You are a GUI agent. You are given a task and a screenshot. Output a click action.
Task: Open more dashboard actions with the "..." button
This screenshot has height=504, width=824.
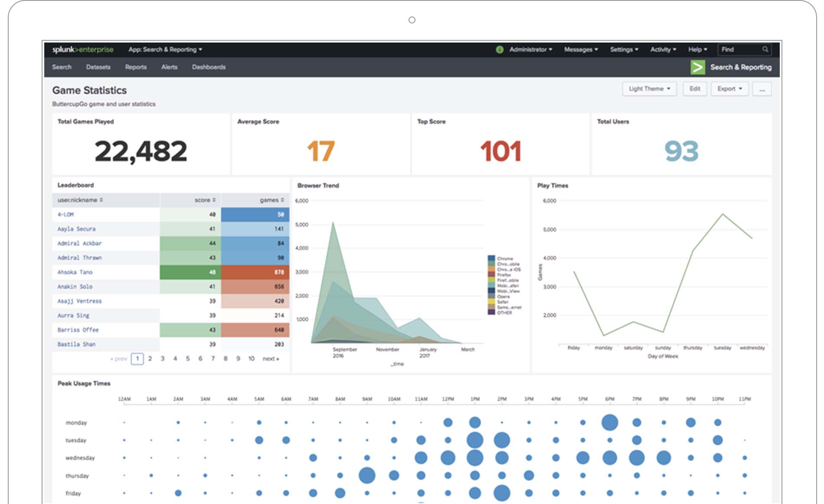tap(762, 88)
